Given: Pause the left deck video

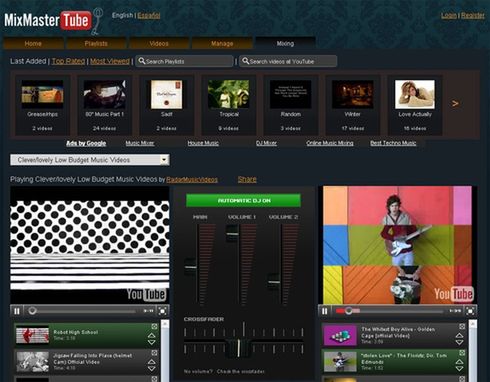Looking at the screenshot, I should tap(17, 311).
